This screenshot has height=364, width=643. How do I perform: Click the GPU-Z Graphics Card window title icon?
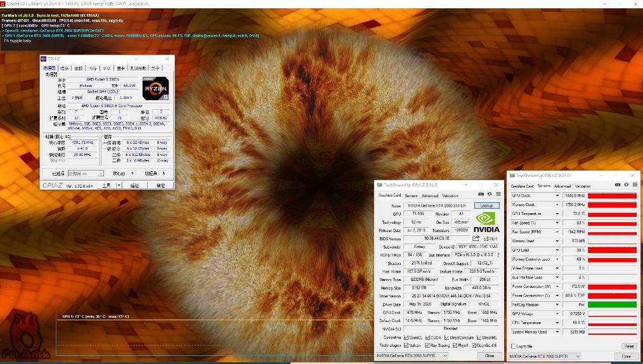point(379,185)
